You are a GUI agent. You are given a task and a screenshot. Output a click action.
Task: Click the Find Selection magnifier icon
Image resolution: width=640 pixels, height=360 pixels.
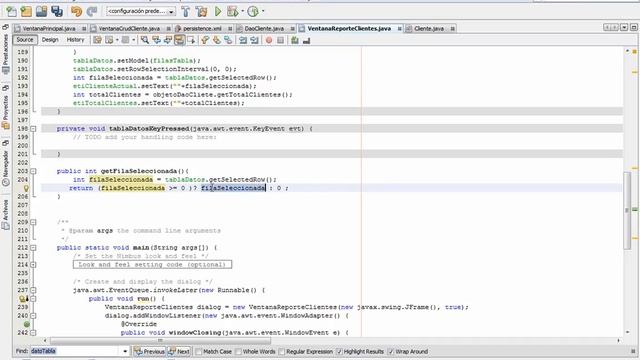[144, 40]
